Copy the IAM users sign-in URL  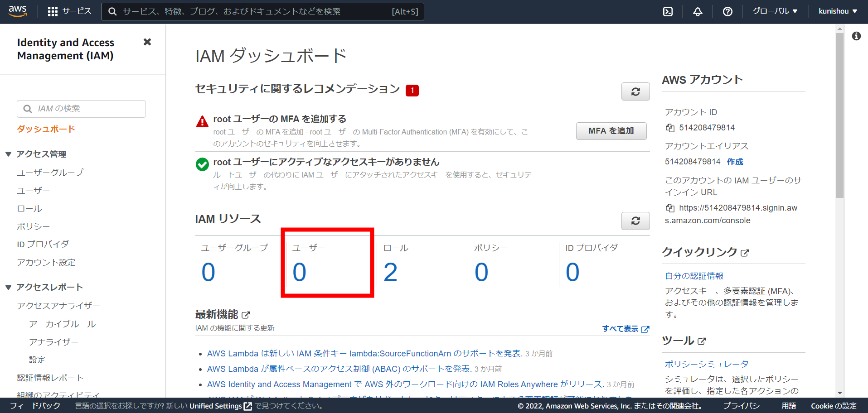(670, 208)
